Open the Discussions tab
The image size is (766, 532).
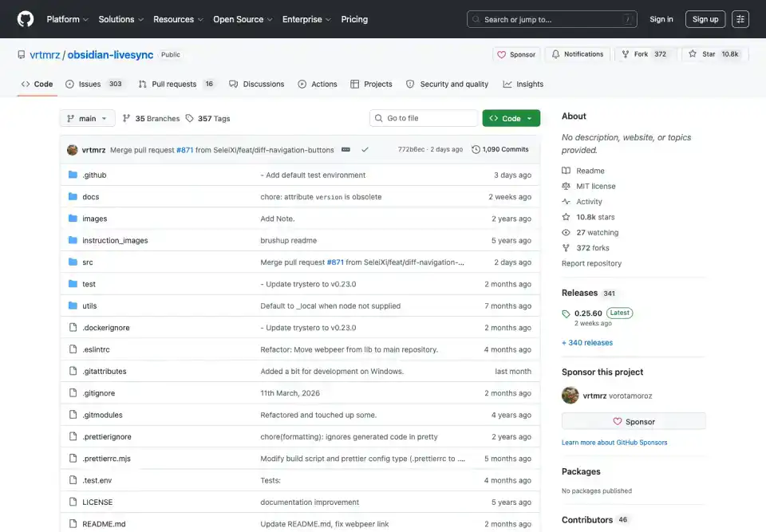[256, 84]
